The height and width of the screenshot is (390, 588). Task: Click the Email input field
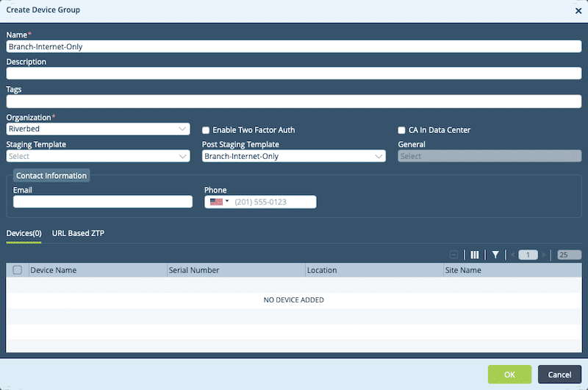(x=103, y=202)
